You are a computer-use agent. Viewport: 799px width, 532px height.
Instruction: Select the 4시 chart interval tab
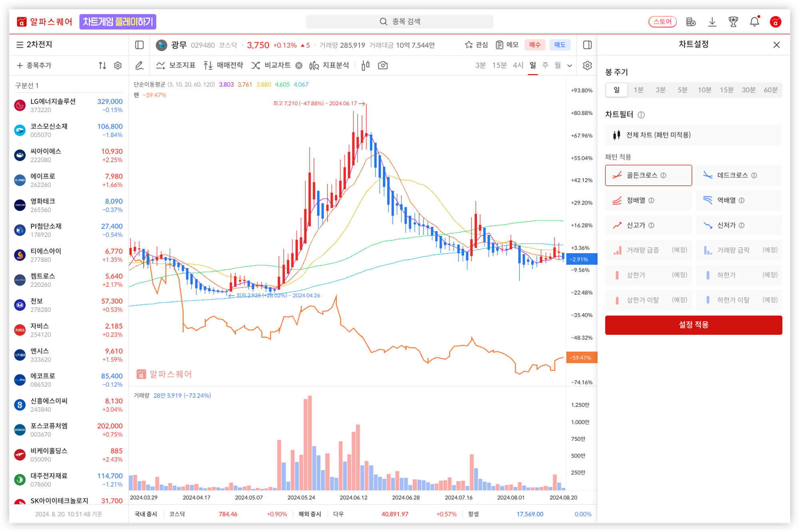pos(518,66)
